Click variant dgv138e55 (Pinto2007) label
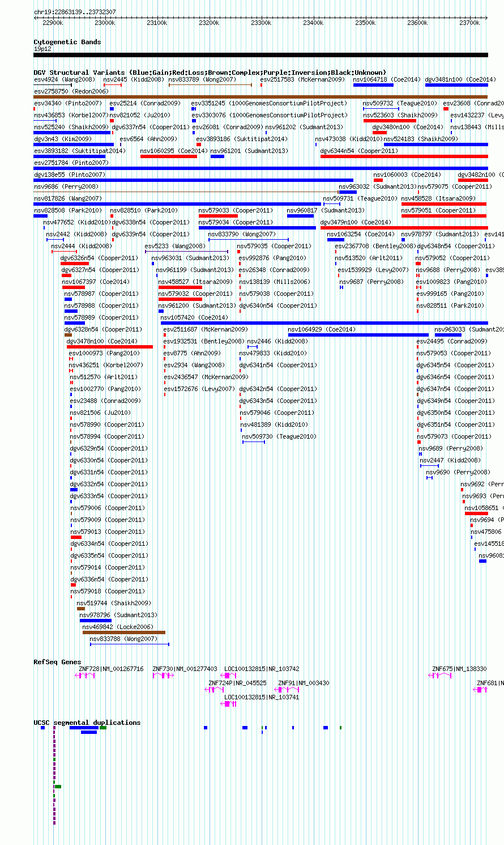 coord(70,175)
